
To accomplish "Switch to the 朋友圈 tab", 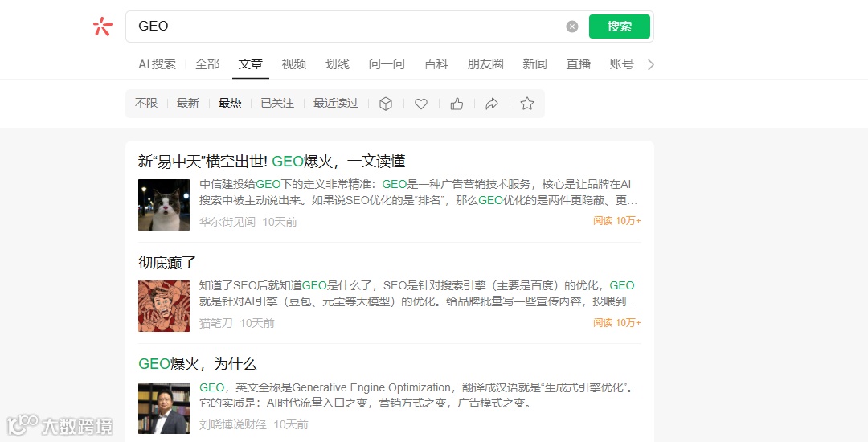I will coord(485,64).
